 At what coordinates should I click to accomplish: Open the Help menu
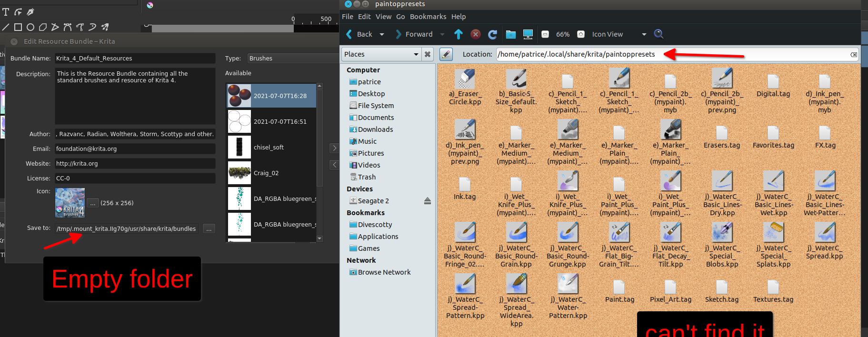point(459,17)
